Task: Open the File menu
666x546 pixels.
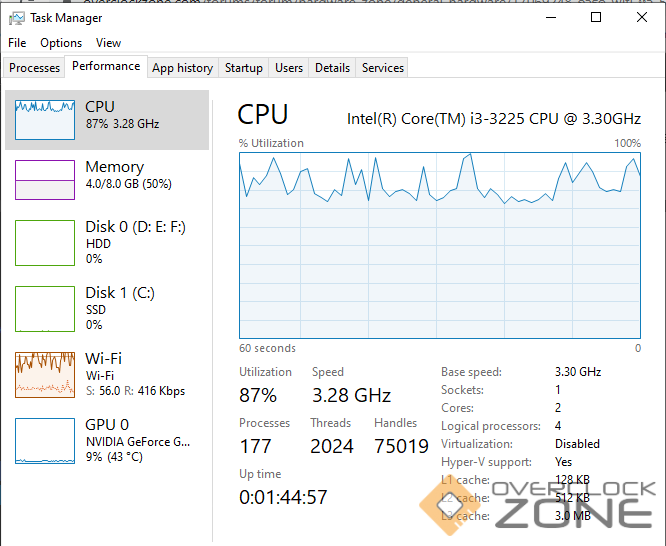Action: [17, 43]
